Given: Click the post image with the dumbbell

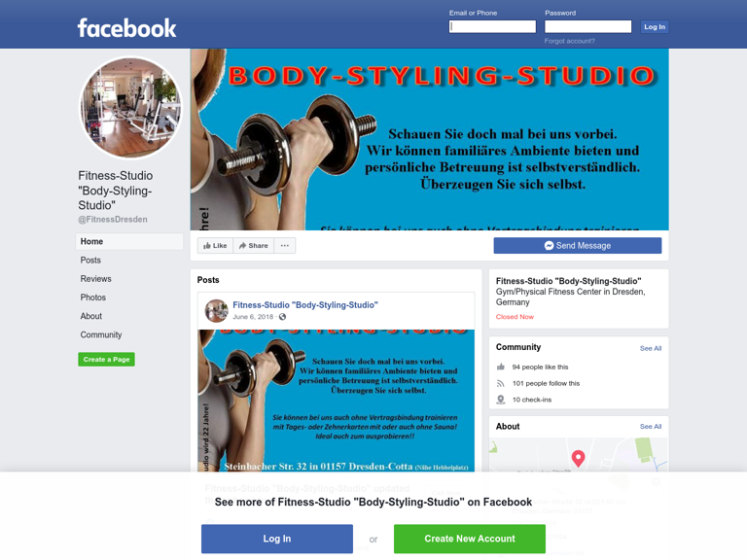Looking at the screenshot, I should click(x=336, y=401).
